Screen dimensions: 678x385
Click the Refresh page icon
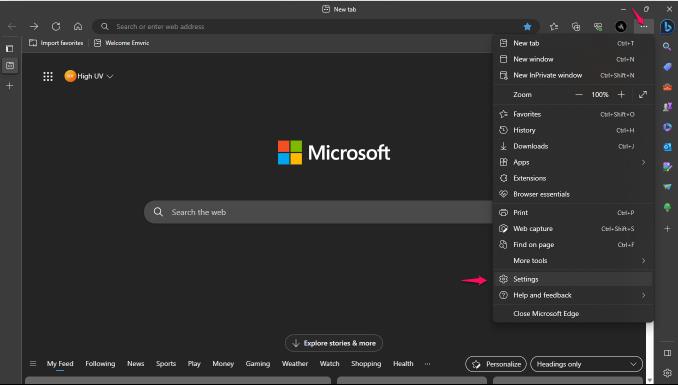click(56, 26)
